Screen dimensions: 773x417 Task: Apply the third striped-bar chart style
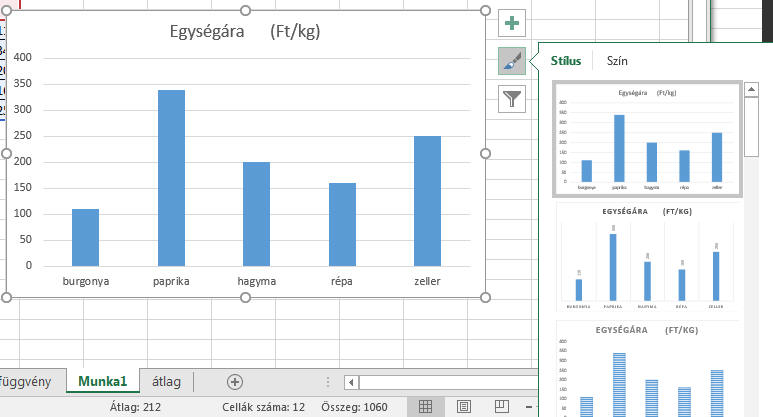647,370
